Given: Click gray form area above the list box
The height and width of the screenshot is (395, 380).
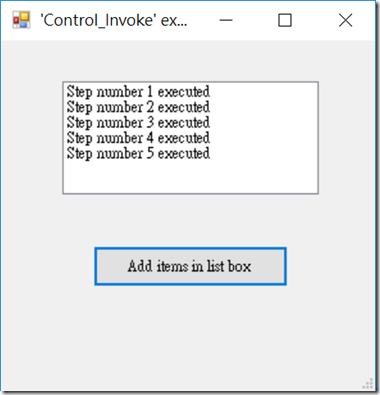Looking at the screenshot, I should (190, 61).
